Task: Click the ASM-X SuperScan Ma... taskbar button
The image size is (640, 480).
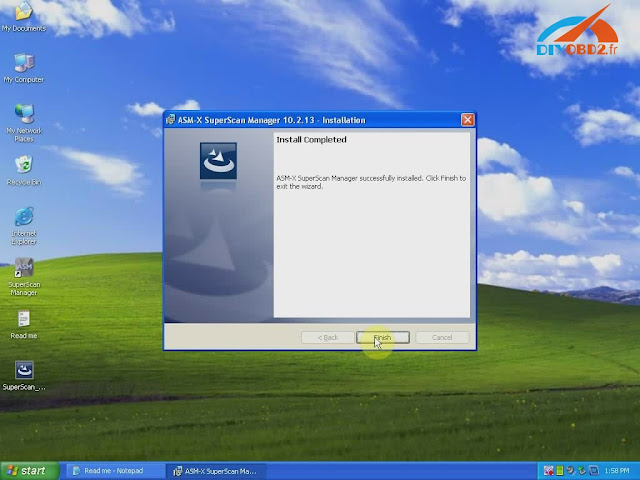Action: pyautogui.click(x=216, y=471)
